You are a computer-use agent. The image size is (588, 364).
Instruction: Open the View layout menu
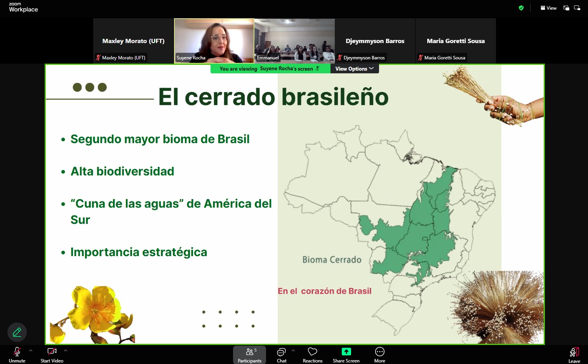click(x=548, y=8)
